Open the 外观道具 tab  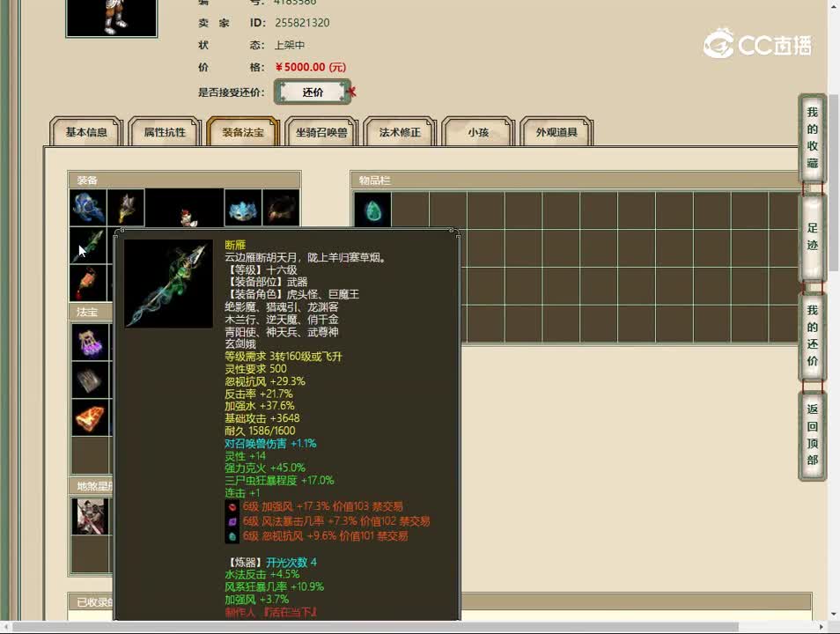[x=556, y=131]
